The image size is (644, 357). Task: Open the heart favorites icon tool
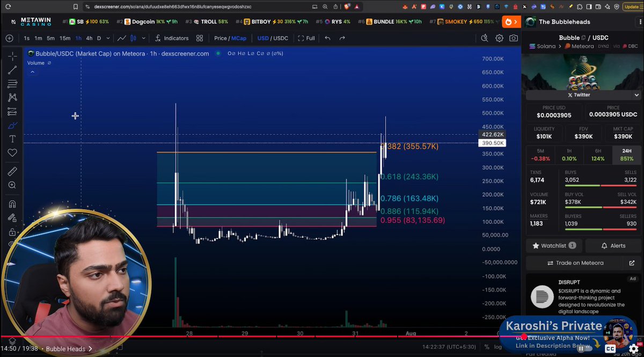(12, 153)
